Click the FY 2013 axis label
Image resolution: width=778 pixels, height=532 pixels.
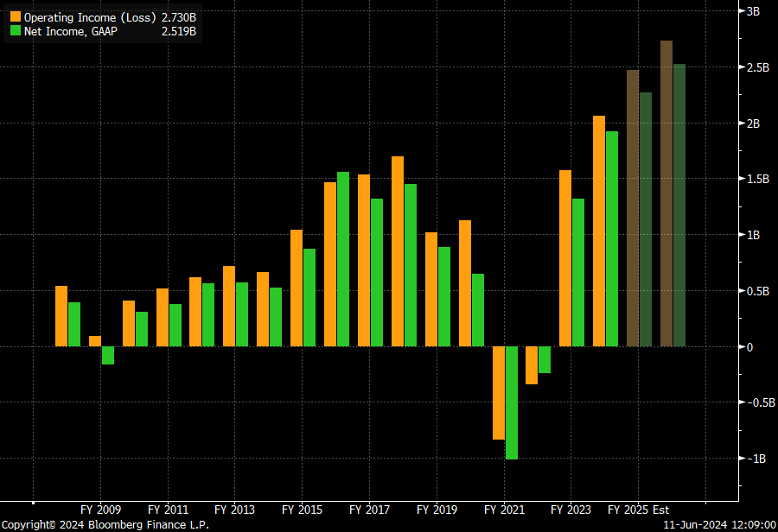234,510
